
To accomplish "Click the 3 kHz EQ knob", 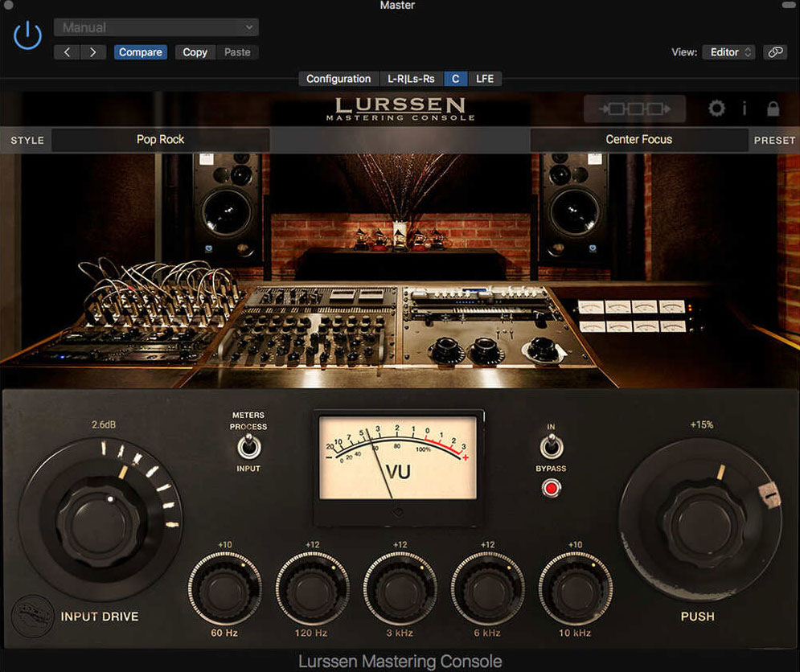I will click(400, 589).
